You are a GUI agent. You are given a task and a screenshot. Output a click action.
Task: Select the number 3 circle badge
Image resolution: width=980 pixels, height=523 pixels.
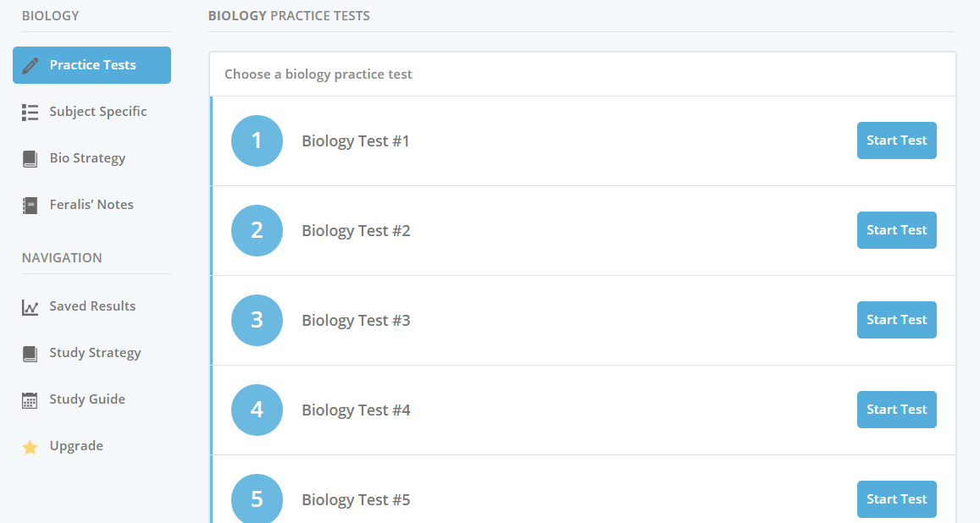pyautogui.click(x=257, y=320)
